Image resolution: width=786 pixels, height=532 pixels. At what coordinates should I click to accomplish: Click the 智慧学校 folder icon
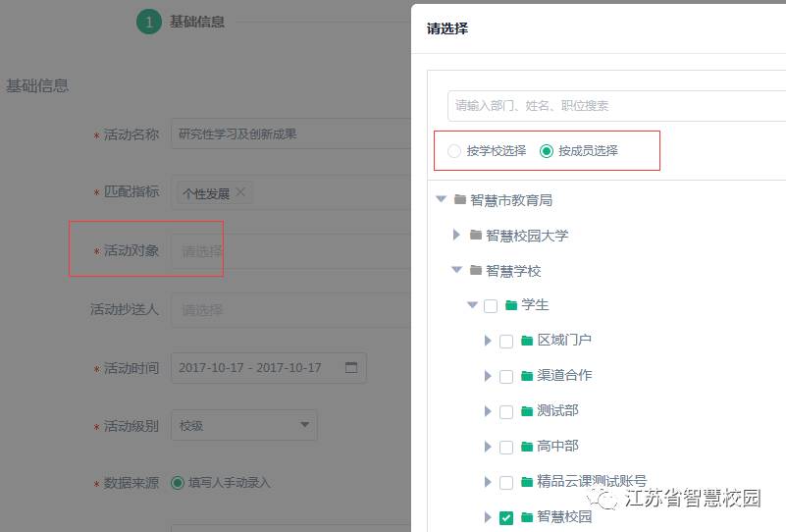pyautogui.click(x=476, y=270)
